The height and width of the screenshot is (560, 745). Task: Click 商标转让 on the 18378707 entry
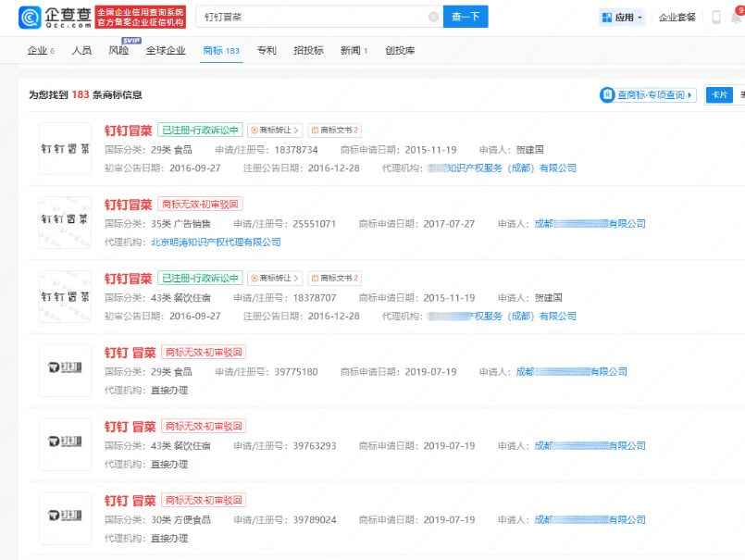(275, 278)
